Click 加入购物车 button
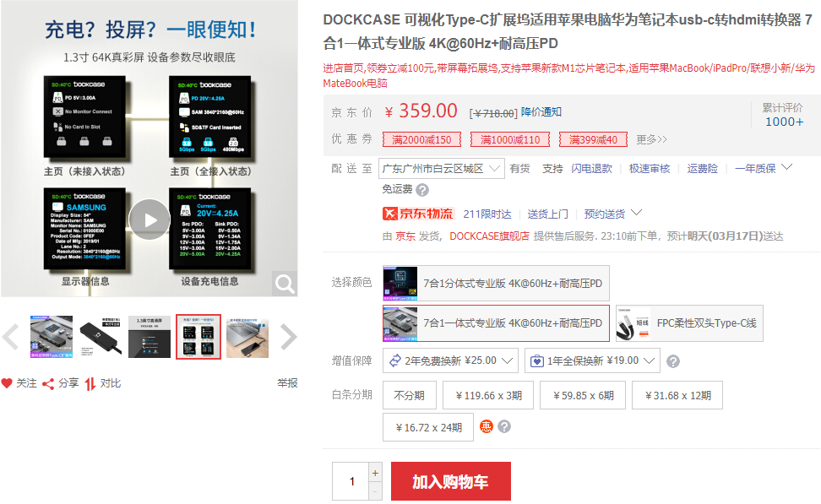821x504 pixels. (x=450, y=482)
